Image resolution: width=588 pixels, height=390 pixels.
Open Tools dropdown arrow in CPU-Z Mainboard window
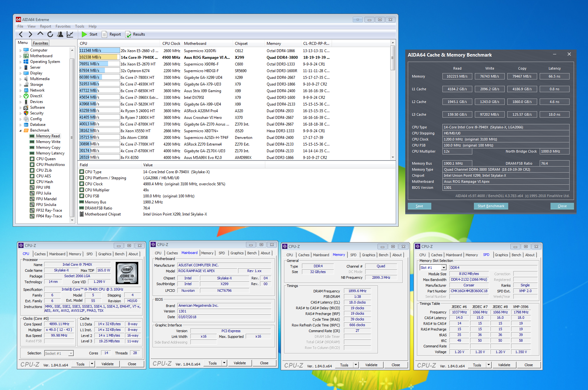click(x=224, y=363)
